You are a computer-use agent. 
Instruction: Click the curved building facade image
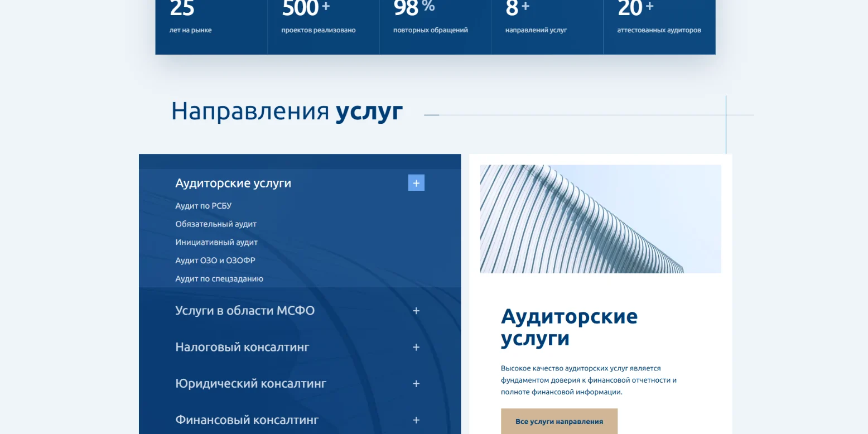[600, 219]
